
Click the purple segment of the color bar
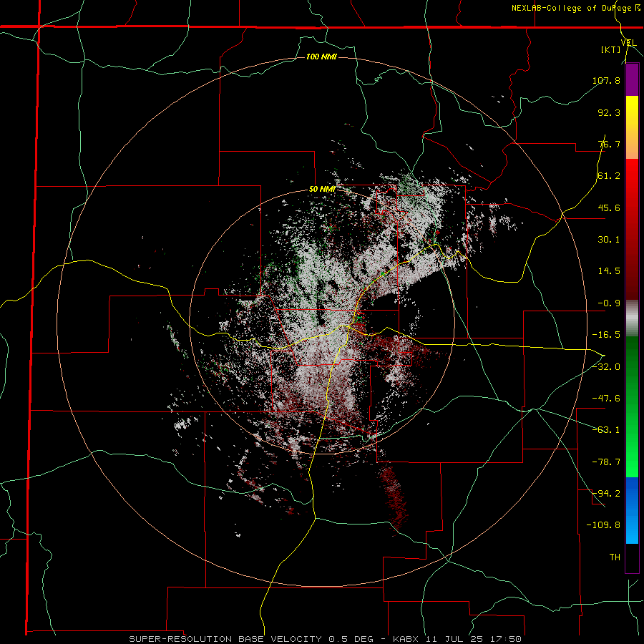point(632,79)
